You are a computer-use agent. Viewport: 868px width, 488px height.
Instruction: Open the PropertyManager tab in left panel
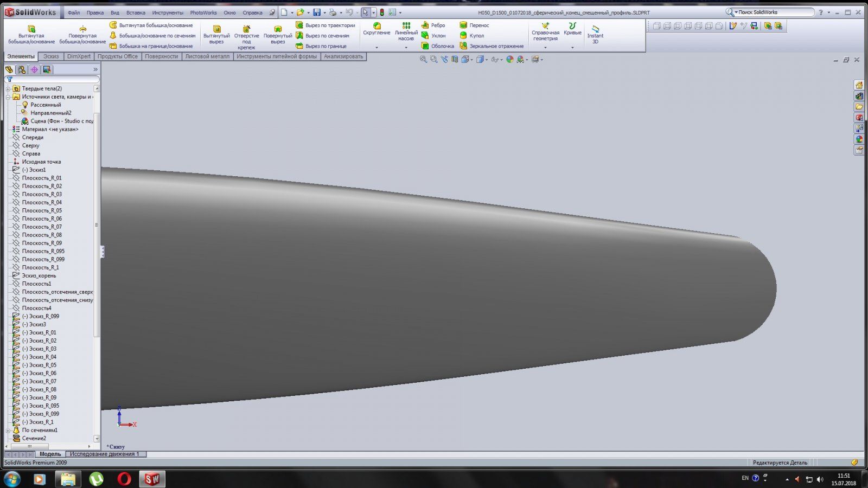pos(22,69)
